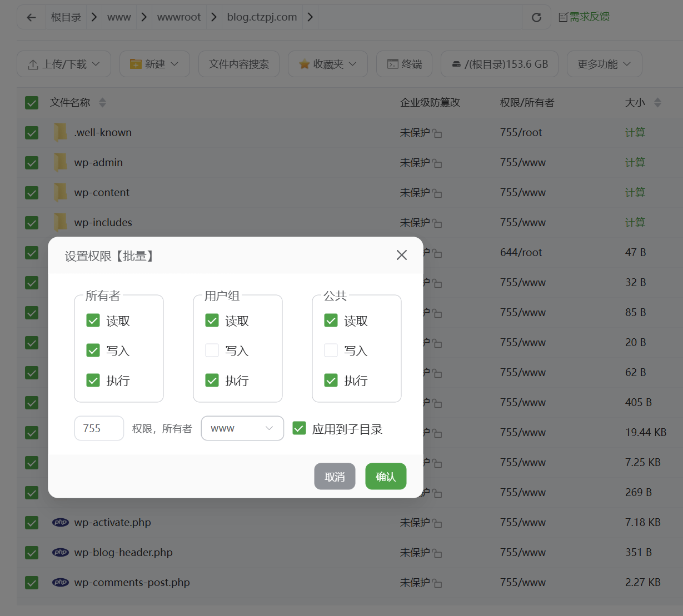
Task: Click the green 确认 confirm button
Action: pyautogui.click(x=386, y=477)
